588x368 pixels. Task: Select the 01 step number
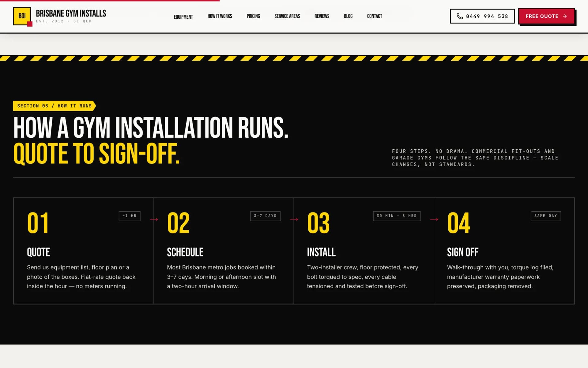coord(38,223)
